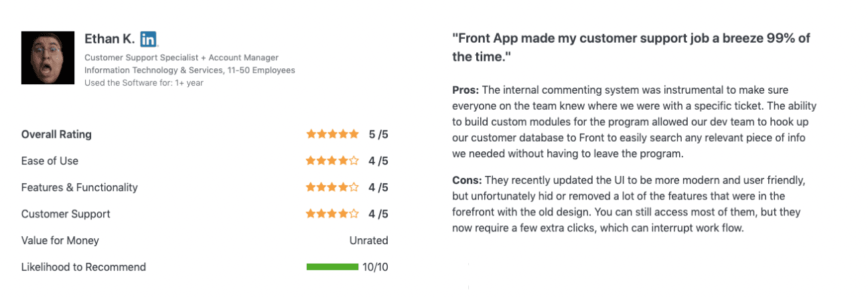
Task: Open Ethan K.'s LinkedIn profile icon
Action: [149, 39]
